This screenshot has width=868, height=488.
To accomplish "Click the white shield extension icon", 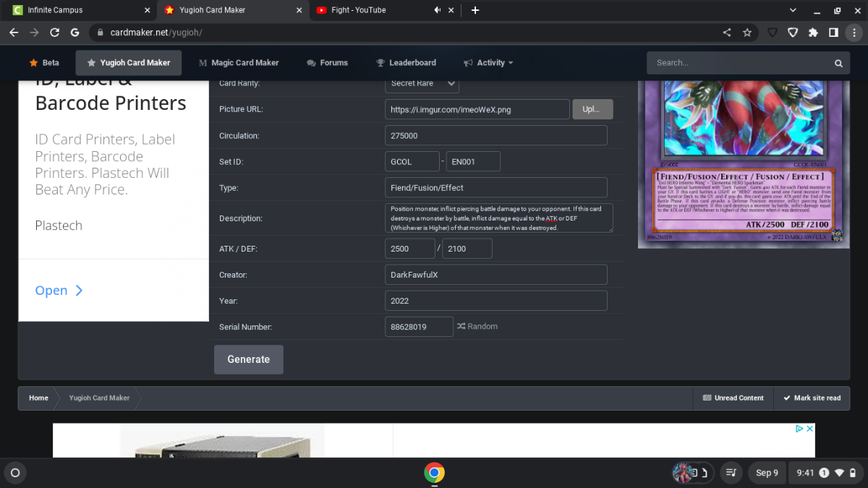I will 793,33.
